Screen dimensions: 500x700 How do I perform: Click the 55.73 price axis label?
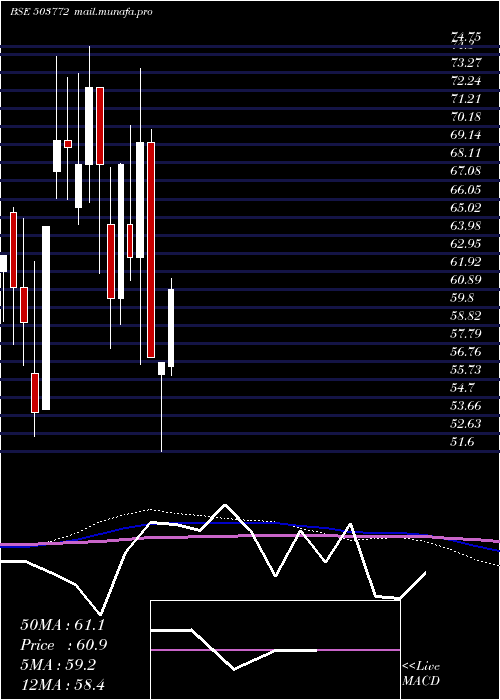(466, 370)
